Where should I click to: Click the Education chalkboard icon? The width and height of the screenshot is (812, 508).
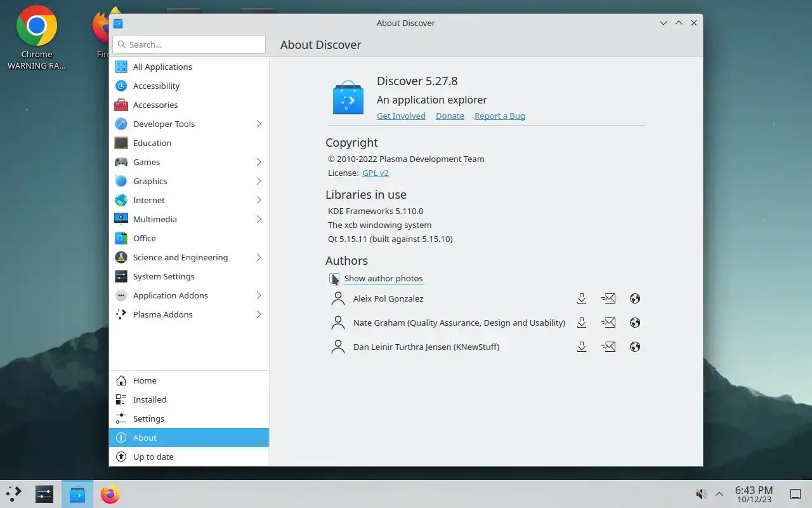point(121,143)
